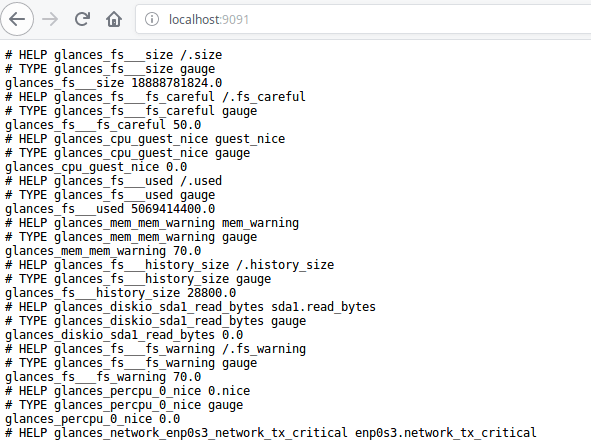Click the 'glances_fs___used 5069414400.0' line
591x441 pixels.
110,209
